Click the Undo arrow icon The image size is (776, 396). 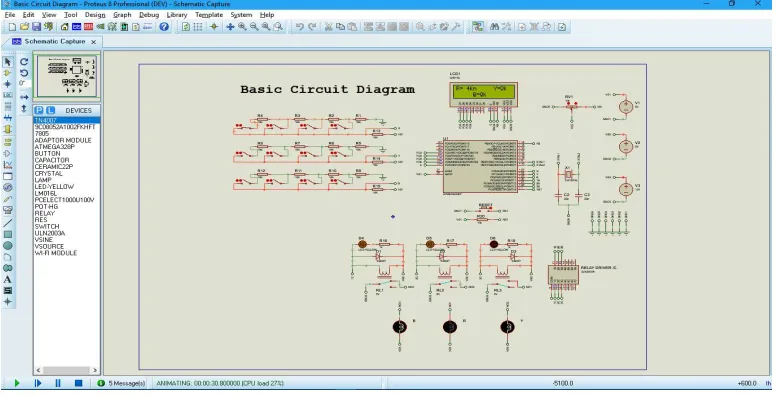pyautogui.click(x=299, y=27)
